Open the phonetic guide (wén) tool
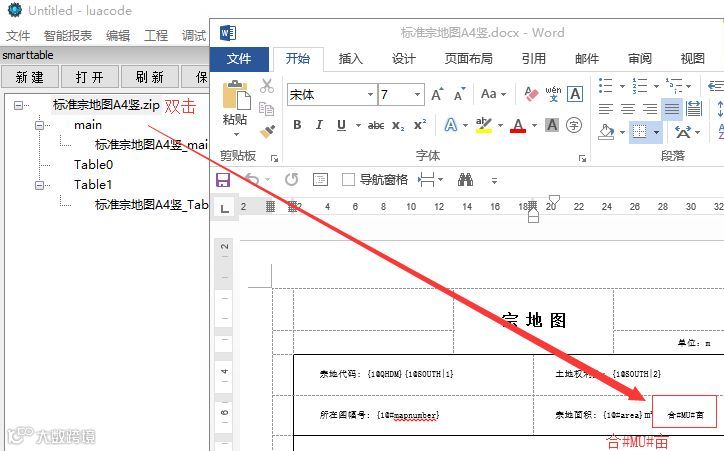The width and height of the screenshot is (724, 451). pyautogui.click(x=553, y=94)
